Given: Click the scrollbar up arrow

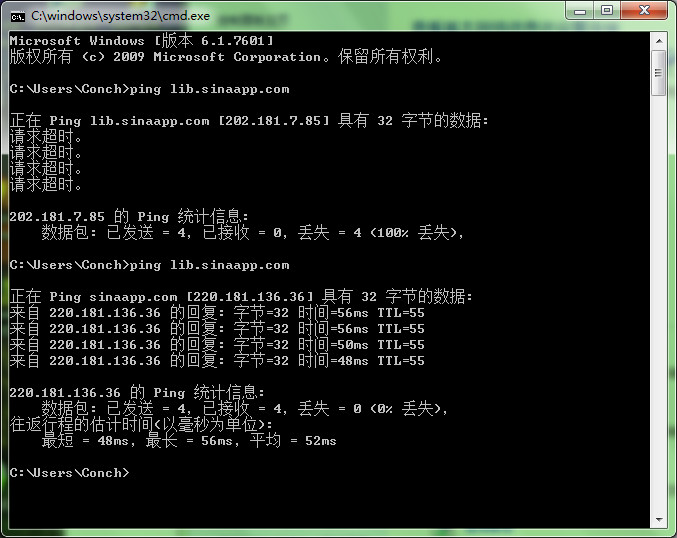Looking at the screenshot, I should (x=659, y=41).
